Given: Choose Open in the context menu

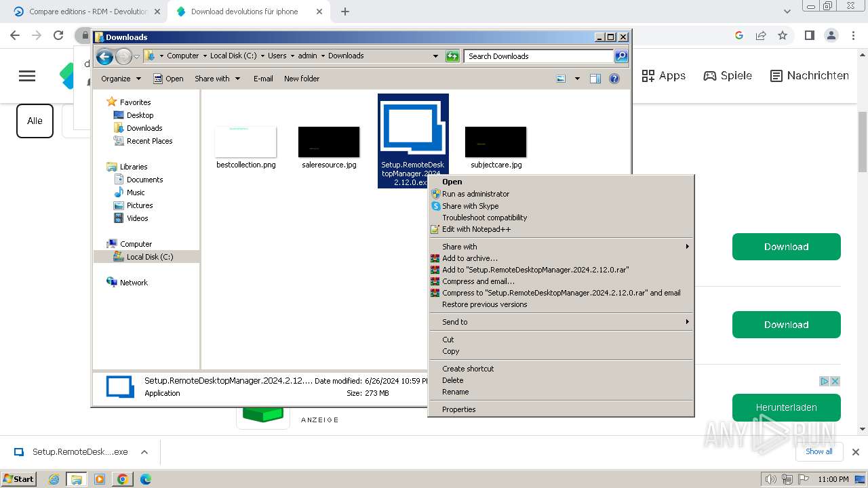Looking at the screenshot, I should [561, 182].
